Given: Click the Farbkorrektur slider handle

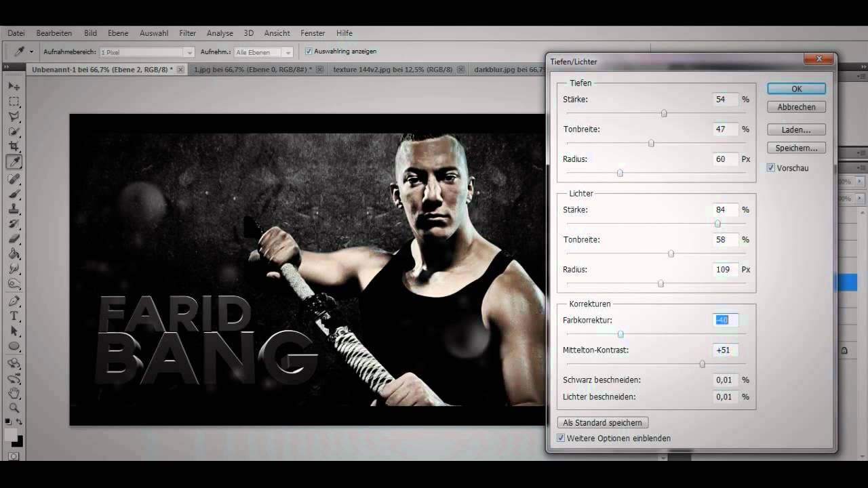Looking at the screenshot, I should pos(620,334).
